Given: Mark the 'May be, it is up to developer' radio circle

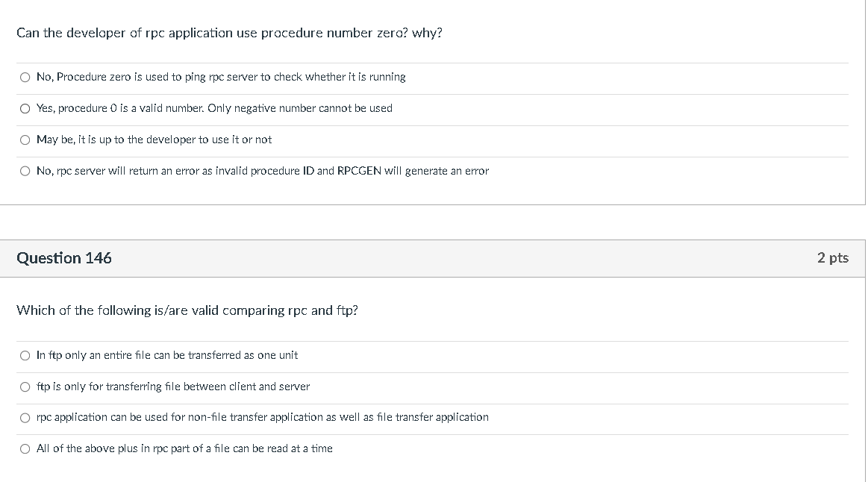Looking at the screenshot, I should [x=25, y=140].
